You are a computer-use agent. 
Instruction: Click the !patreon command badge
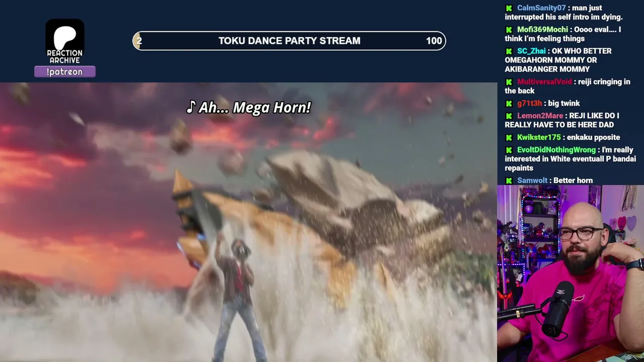point(65,72)
